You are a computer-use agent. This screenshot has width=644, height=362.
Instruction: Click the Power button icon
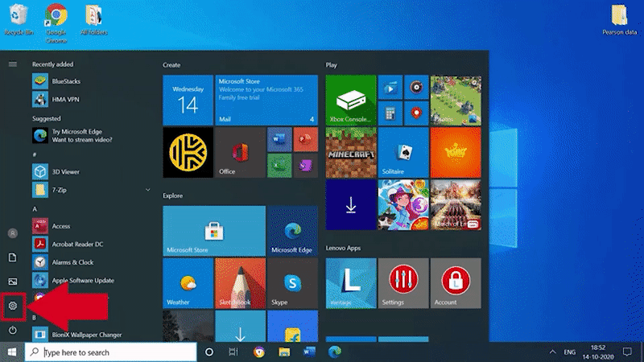tap(13, 331)
